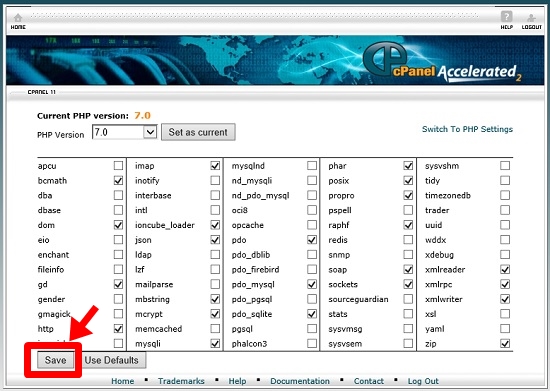Open the Help question mark icon
Image resolution: width=550 pixels, height=391 pixels.
coord(507,16)
